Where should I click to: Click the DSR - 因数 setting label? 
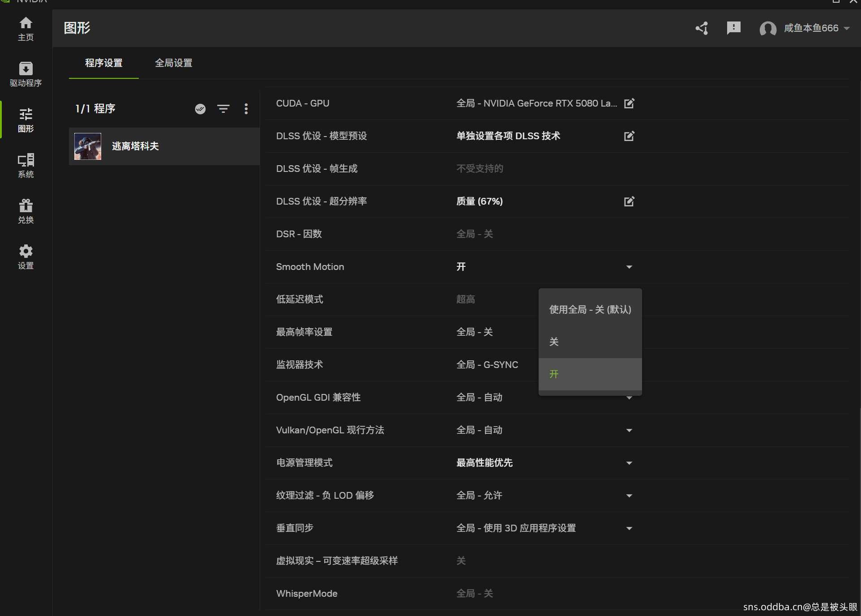pos(299,234)
